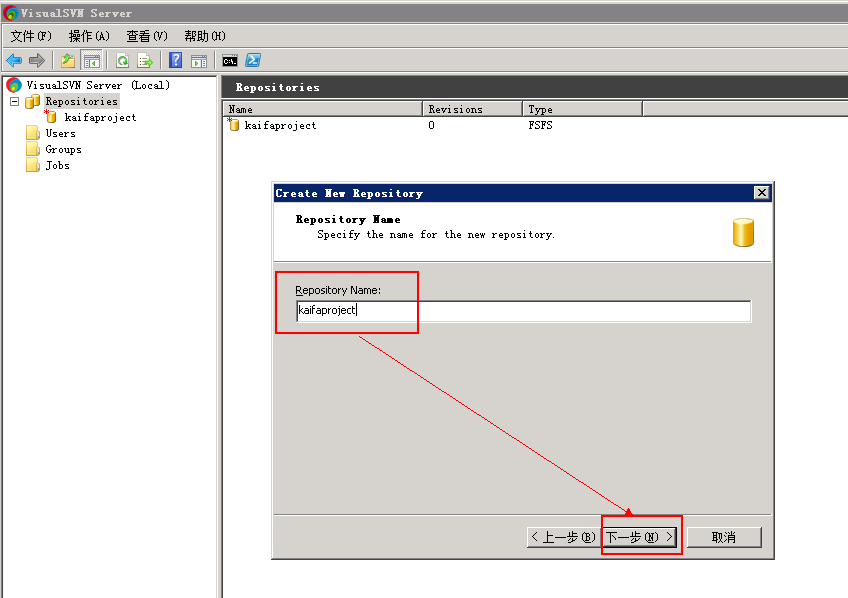
Task: Open Help via the blue question mark icon
Action: 175,60
